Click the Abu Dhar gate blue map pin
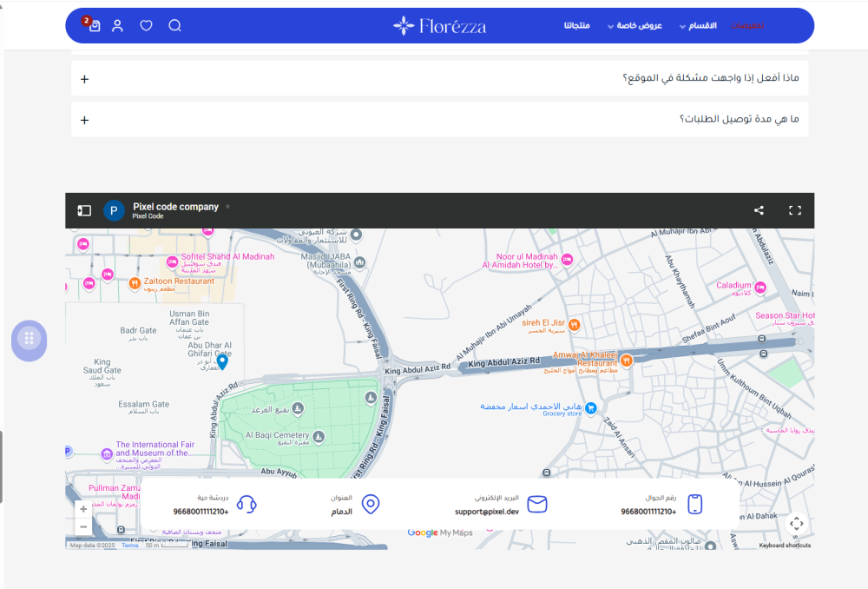Viewport: 868px width, 589px height. [x=222, y=361]
